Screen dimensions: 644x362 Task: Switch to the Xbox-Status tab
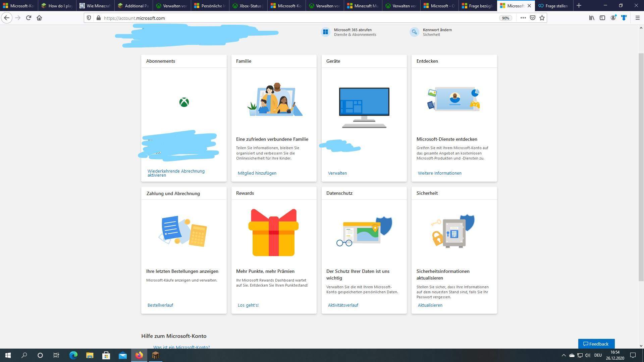[x=248, y=6]
